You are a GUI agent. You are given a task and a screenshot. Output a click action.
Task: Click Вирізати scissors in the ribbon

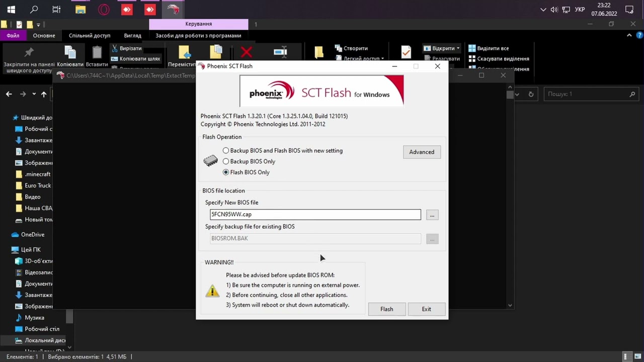[x=127, y=48]
